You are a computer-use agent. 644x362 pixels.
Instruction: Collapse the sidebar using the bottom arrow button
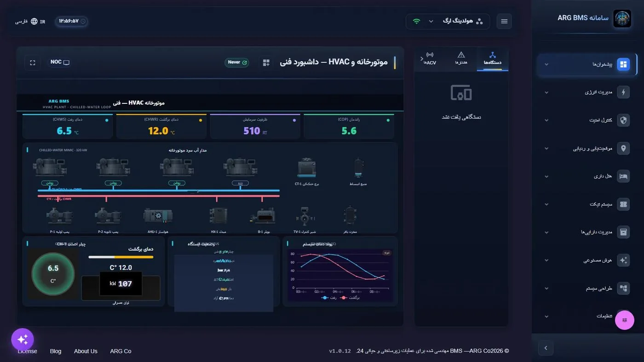[546, 348]
